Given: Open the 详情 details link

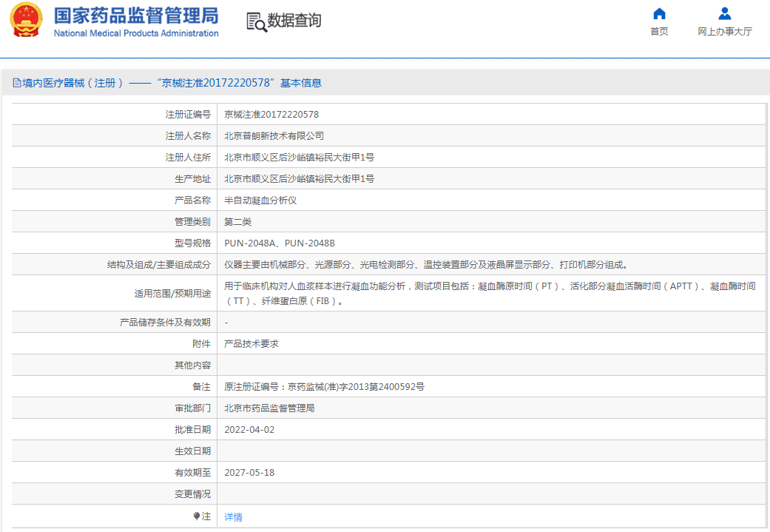Looking at the screenshot, I should 233,516.
